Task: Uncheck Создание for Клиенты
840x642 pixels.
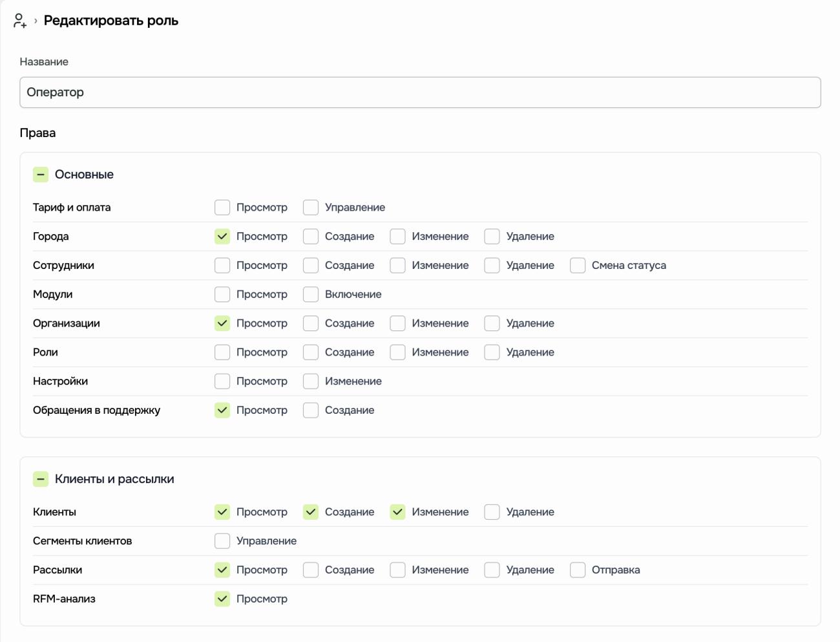Action: 311,512
